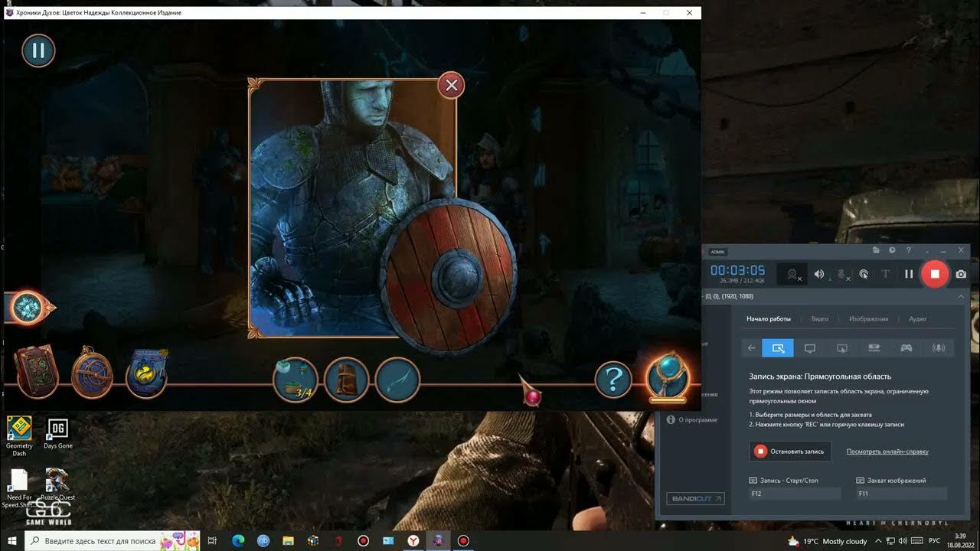980x551 pixels.
Task: Open the Rubik's cube taskbar app
Action: click(313, 541)
